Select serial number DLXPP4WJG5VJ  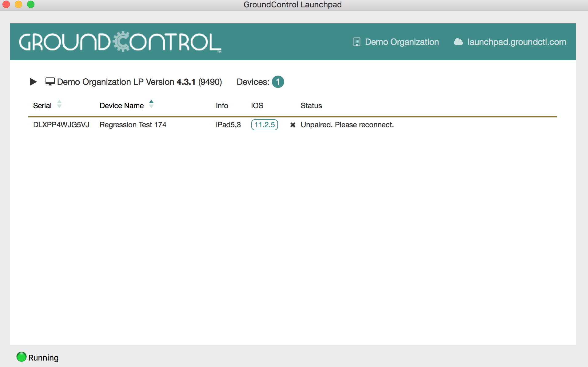tap(61, 125)
